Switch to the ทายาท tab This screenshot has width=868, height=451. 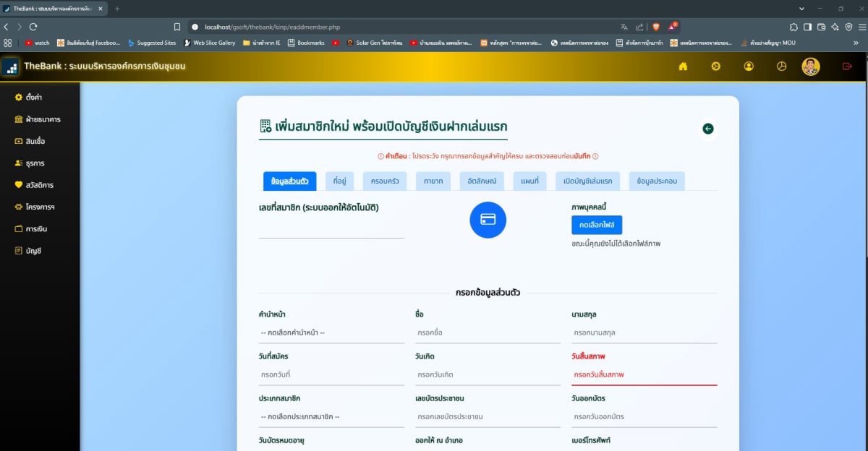coord(433,181)
